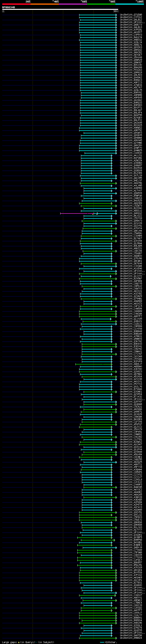This screenshot has width=146, height=644.
Task: Open hit UniRef100_Q9LM03
Action: click(x=131, y=75)
